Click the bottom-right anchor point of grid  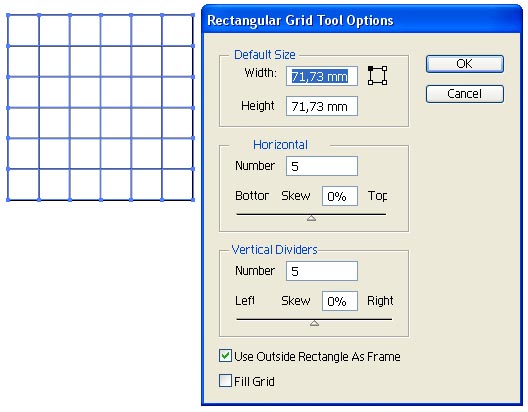pyautogui.click(x=193, y=200)
